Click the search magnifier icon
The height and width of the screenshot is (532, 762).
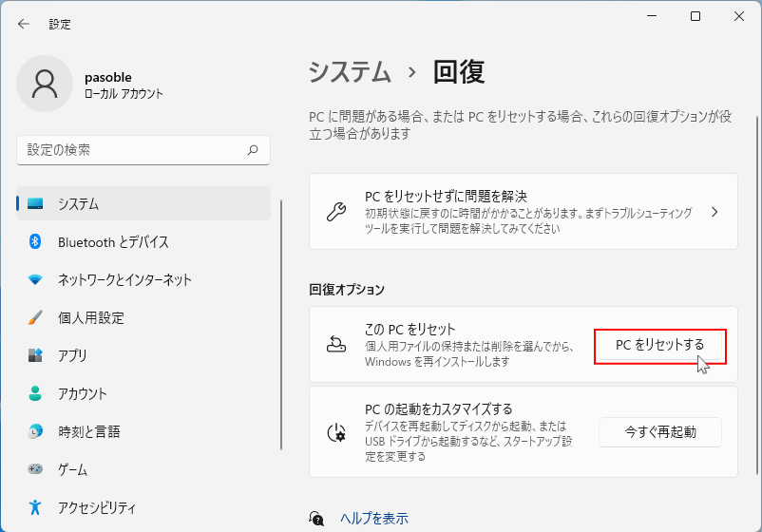(x=253, y=150)
